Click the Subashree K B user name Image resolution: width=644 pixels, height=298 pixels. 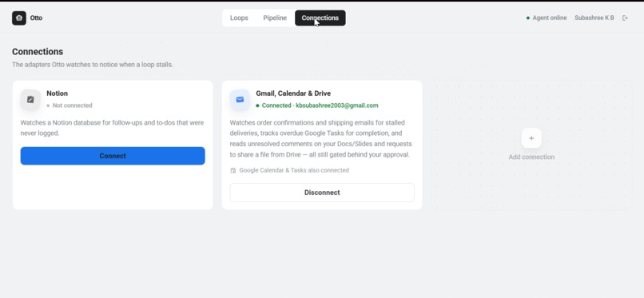click(594, 18)
